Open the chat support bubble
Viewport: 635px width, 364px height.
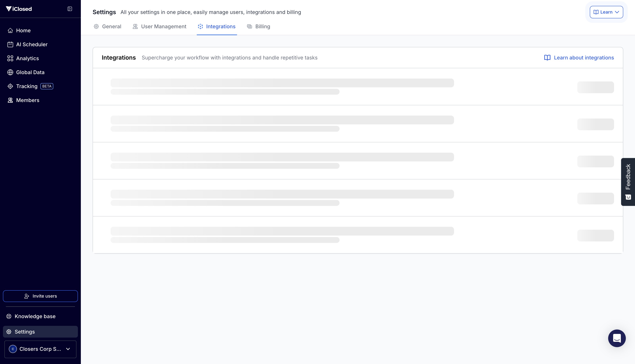point(617,338)
